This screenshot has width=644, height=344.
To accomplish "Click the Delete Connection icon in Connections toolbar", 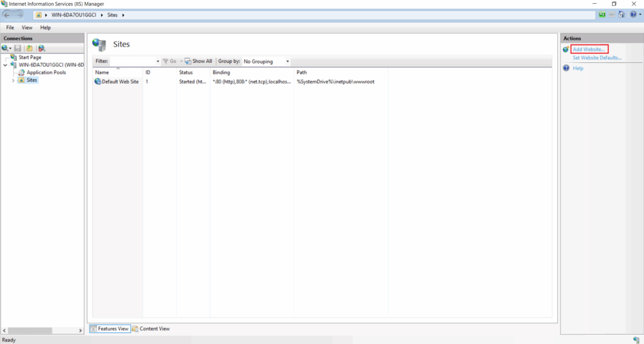I will click(42, 48).
